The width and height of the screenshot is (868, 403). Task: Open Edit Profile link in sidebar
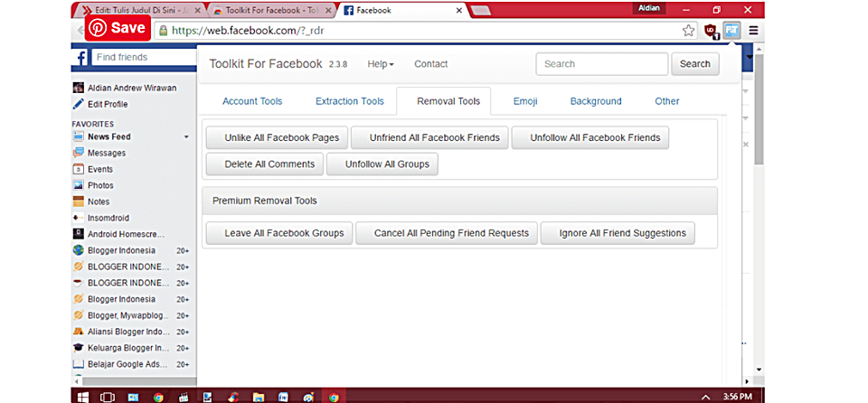click(108, 104)
